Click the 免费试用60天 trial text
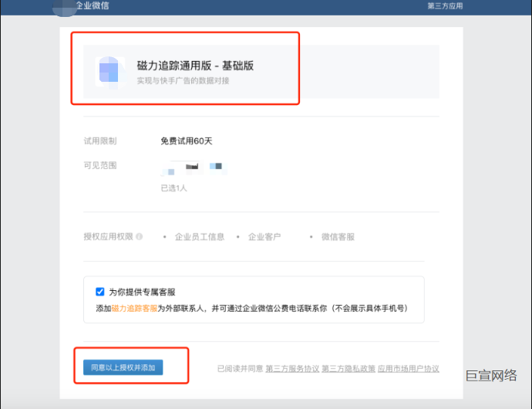This screenshot has height=409, width=532. click(187, 141)
